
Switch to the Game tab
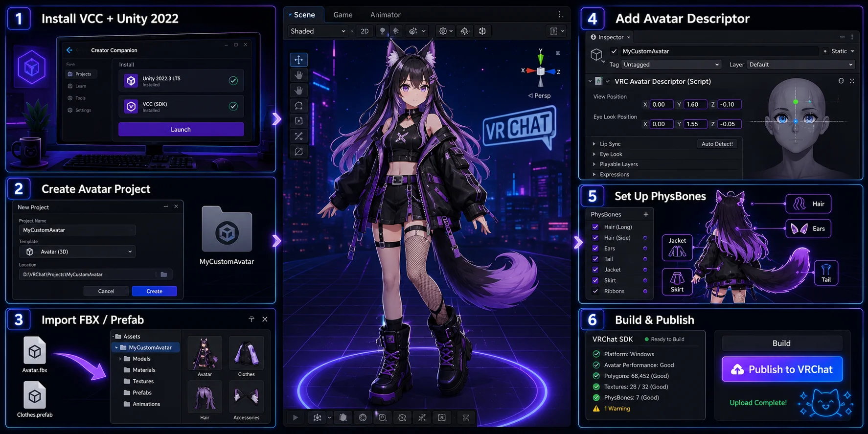[x=343, y=15]
